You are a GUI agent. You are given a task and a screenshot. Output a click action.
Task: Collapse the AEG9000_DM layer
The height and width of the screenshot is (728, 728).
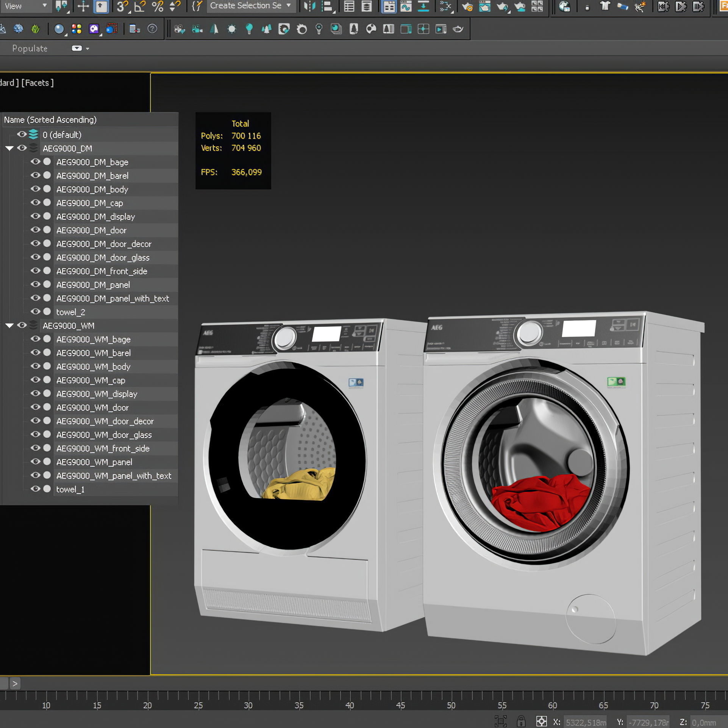[x=9, y=148]
